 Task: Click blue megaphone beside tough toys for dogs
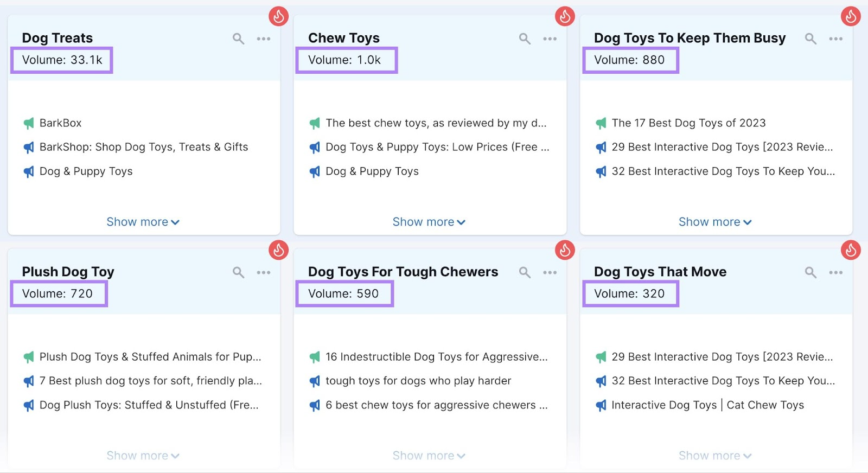click(315, 381)
